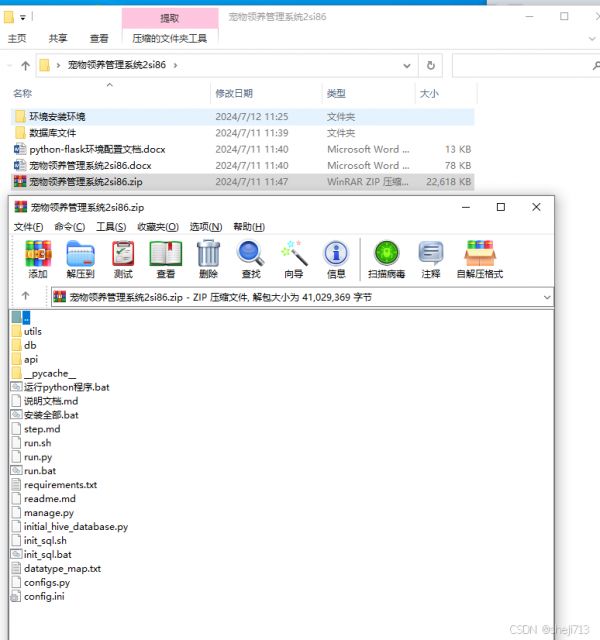Click the requirements.txt file icon
Screen dimensions: 600x640
pyautogui.click(x=16, y=484)
